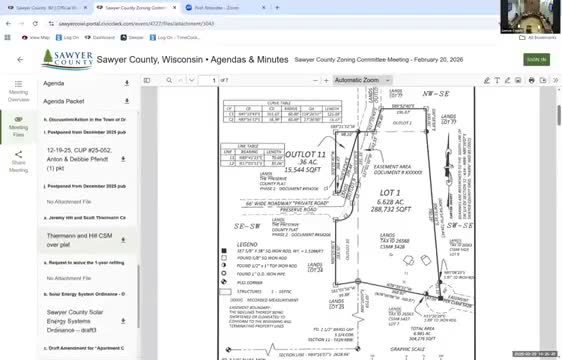Screen dimensions: 562x360
Task: Go to the next PDF page
Action: click(192, 80)
